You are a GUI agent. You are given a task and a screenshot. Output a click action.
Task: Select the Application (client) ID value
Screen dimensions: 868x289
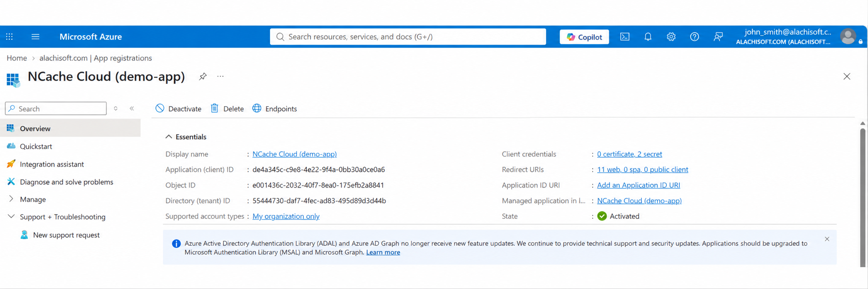click(319, 170)
